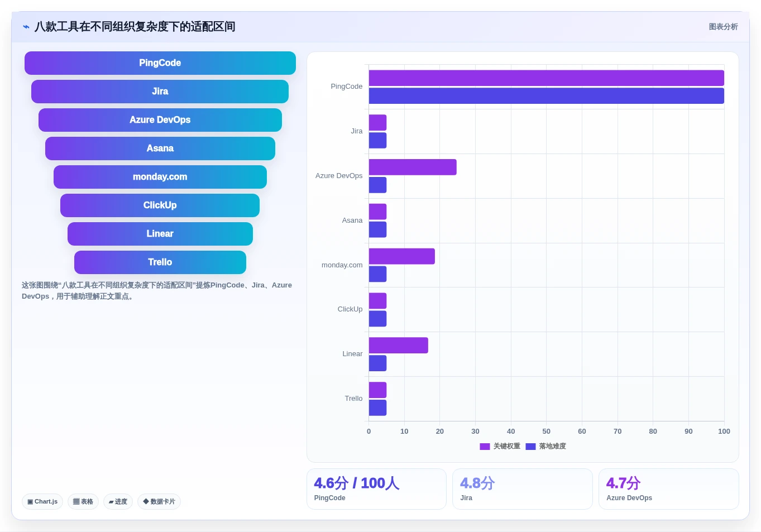Viewport: 761px width, 532px height.
Task: Toggle the 落地难度 legend item
Action: (x=546, y=446)
